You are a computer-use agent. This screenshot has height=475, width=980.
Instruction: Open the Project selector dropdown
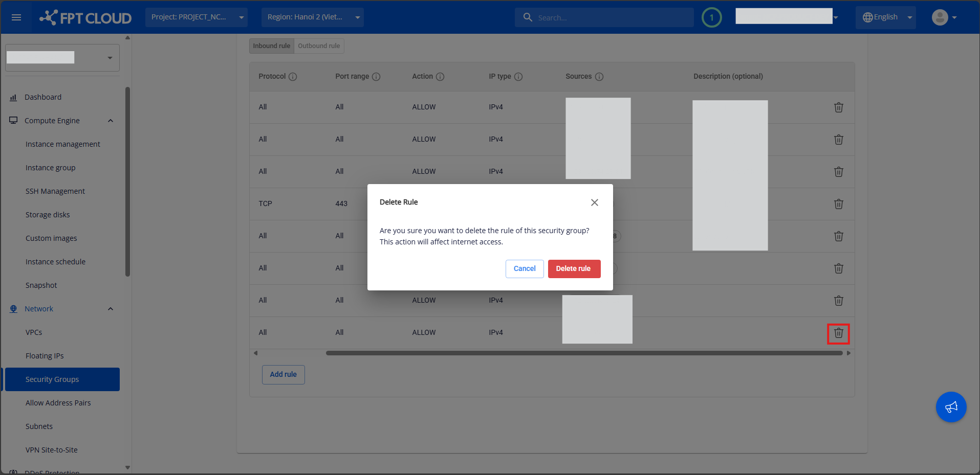click(196, 17)
